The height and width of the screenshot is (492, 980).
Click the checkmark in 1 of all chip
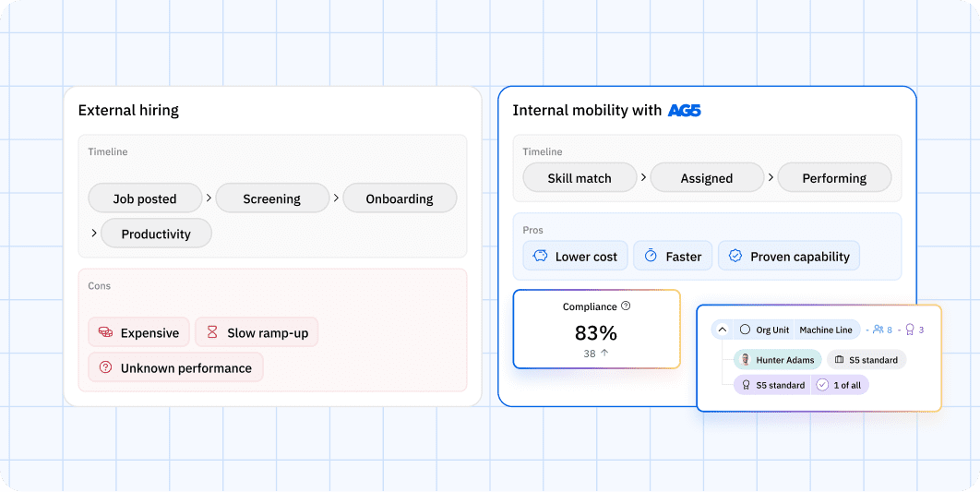tap(822, 385)
